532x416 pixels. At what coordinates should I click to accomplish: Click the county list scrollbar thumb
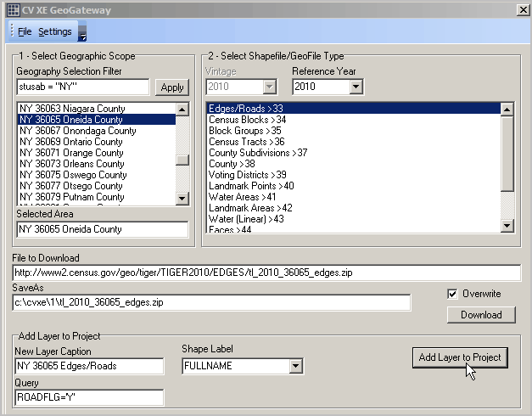pyautogui.click(x=182, y=160)
